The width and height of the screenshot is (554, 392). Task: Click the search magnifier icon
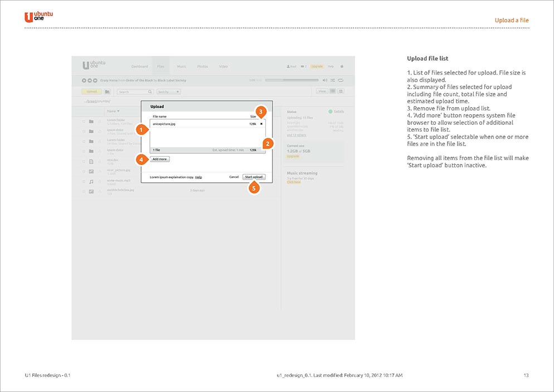coord(150,91)
